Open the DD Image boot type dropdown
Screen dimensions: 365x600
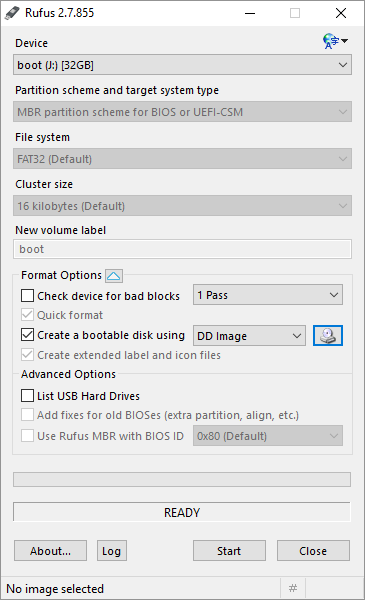pyautogui.click(x=249, y=336)
